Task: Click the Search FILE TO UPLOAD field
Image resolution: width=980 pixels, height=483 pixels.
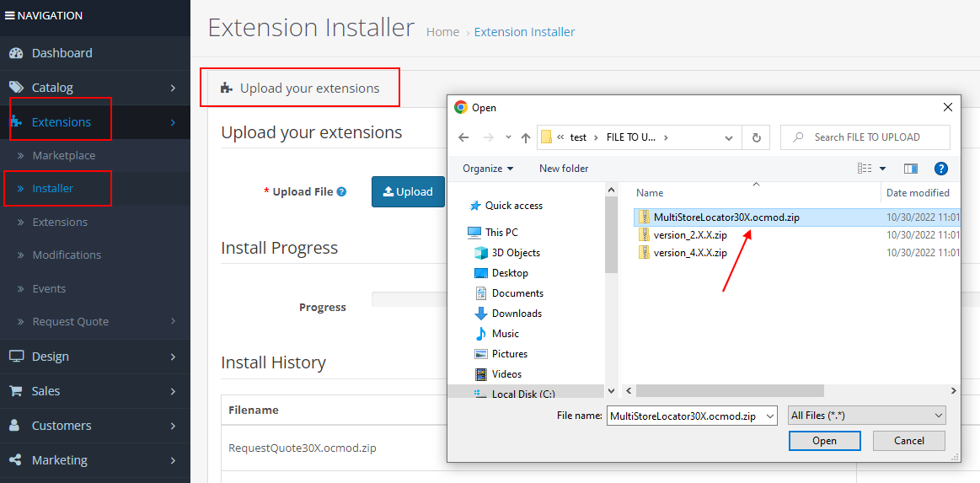Action: (x=873, y=137)
